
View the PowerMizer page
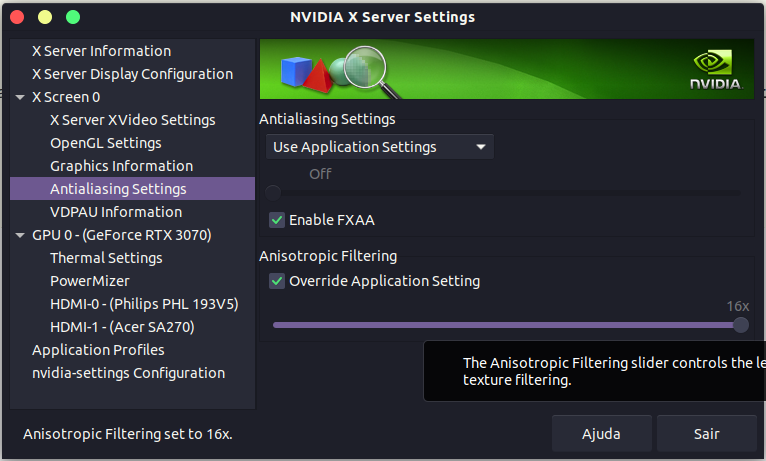(90, 281)
